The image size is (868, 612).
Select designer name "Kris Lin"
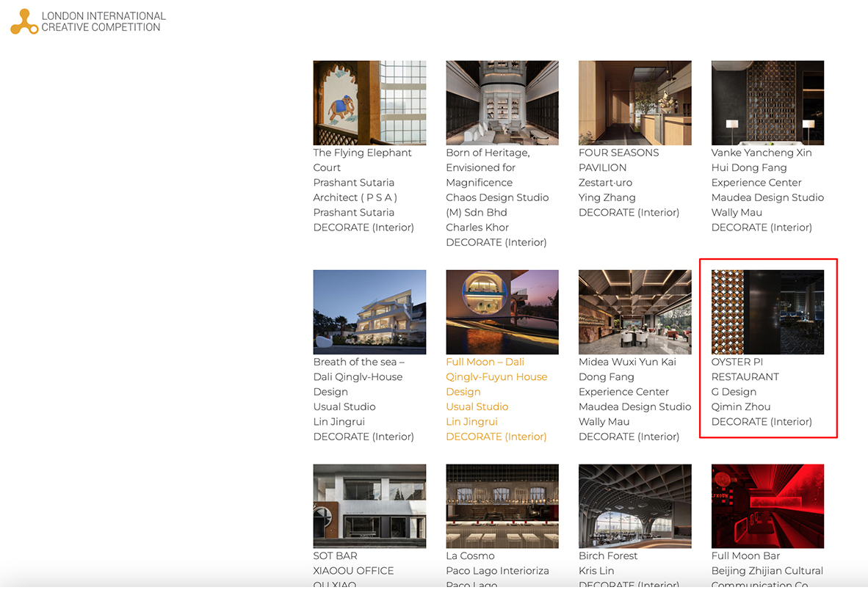point(596,570)
